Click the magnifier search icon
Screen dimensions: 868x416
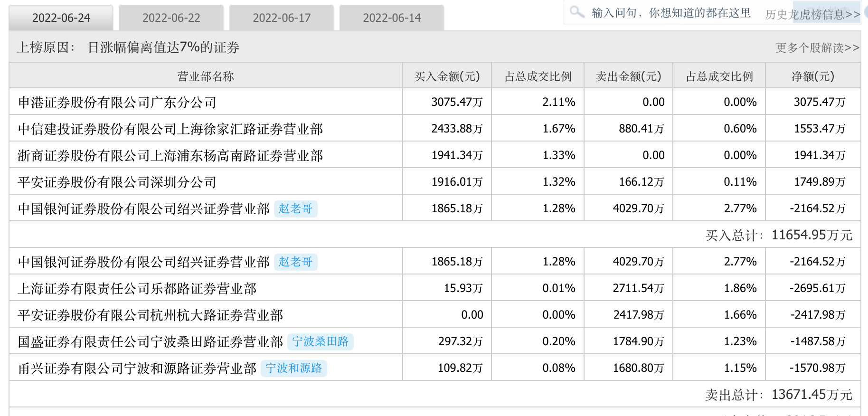coord(577,11)
